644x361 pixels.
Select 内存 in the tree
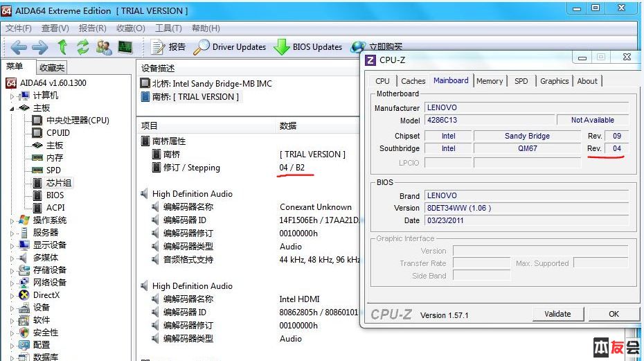point(55,158)
